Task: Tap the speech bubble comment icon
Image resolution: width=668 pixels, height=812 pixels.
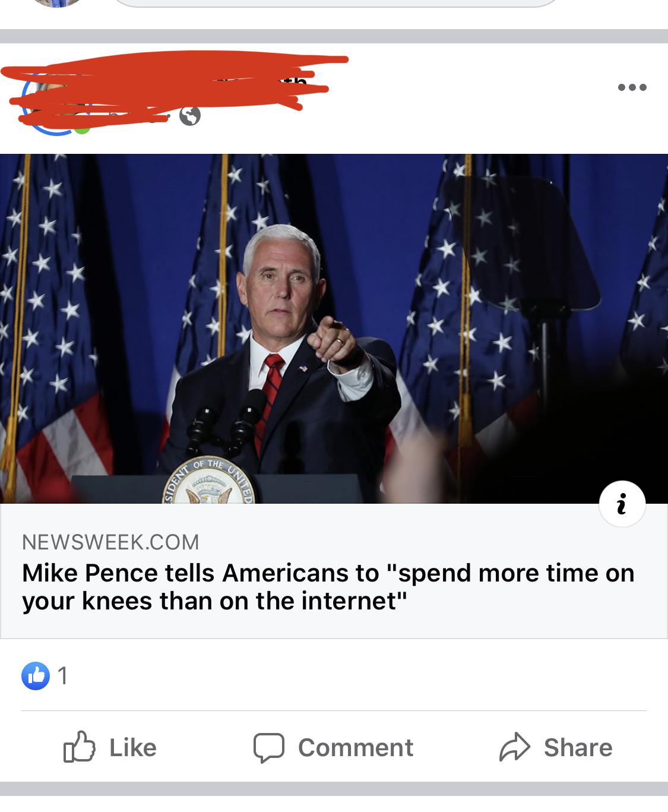Action: coord(269,748)
